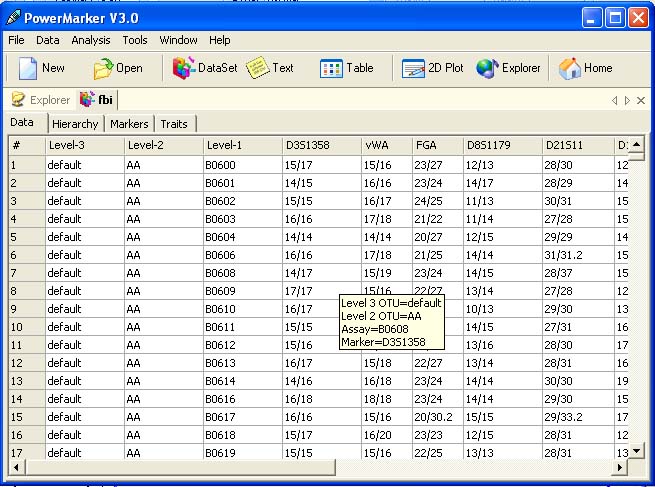
Task: Open the Analysis menu
Action: [x=91, y=40]
